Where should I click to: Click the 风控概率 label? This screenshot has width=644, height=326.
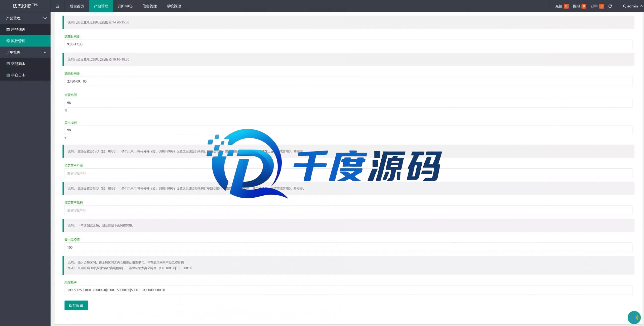(x=70, y=282)
